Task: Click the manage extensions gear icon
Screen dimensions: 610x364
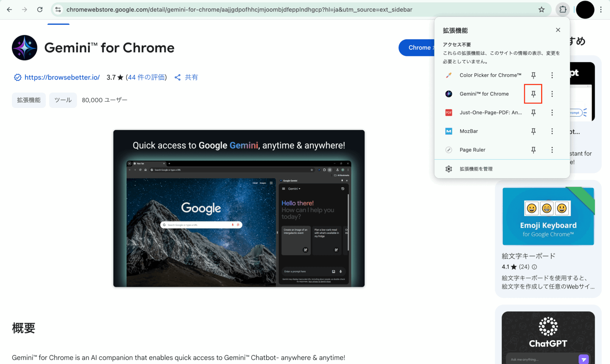Action: point(449,169)
